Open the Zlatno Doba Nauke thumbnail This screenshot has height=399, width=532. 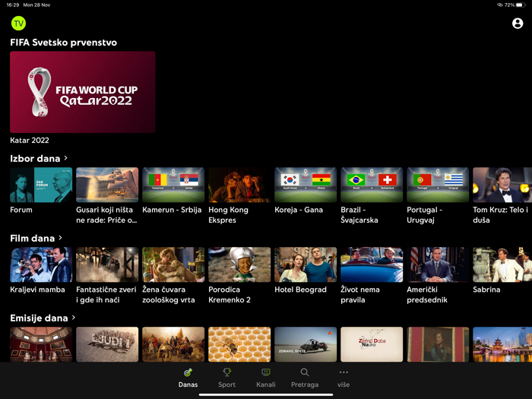(x=372, y=344)
